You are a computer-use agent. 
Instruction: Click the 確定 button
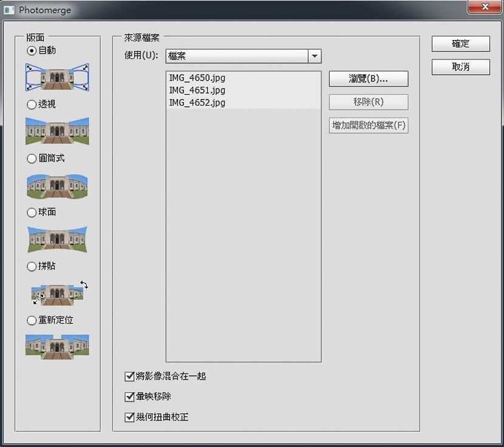pyautogui.click(x=461, y=44)
